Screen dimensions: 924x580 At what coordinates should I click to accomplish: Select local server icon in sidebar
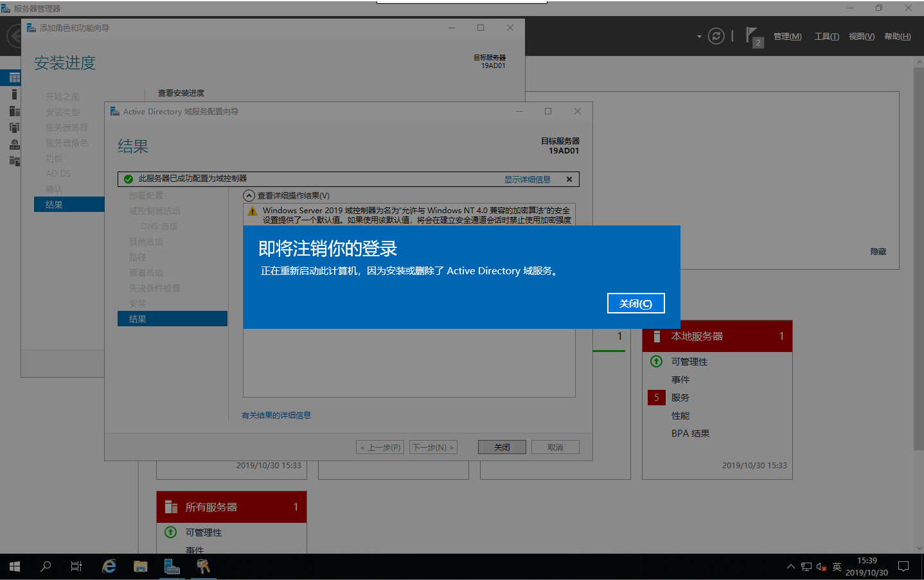(x=14, y=94)
